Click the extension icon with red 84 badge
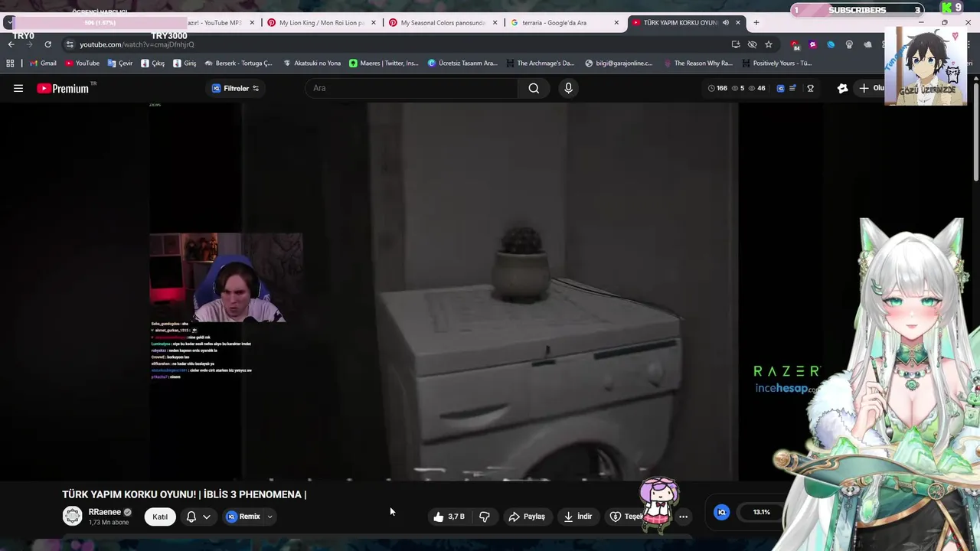Viewport: 980px width, 551px height. tap(795, 44)
